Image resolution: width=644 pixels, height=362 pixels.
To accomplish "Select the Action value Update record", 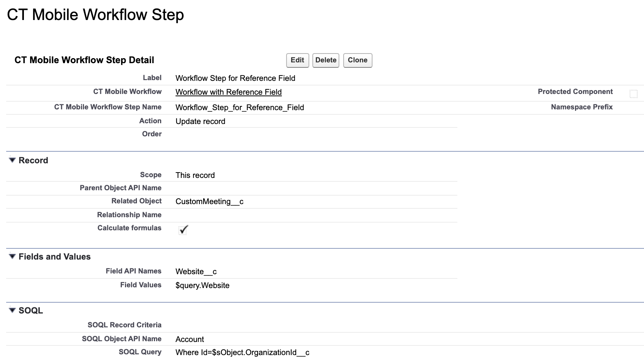I will point(200,121).
